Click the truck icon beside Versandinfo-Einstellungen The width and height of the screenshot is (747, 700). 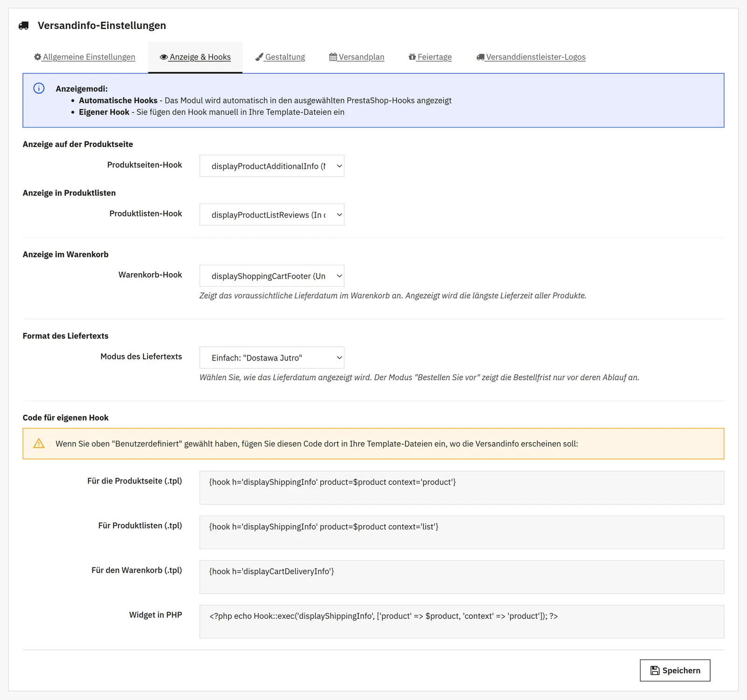23,26
